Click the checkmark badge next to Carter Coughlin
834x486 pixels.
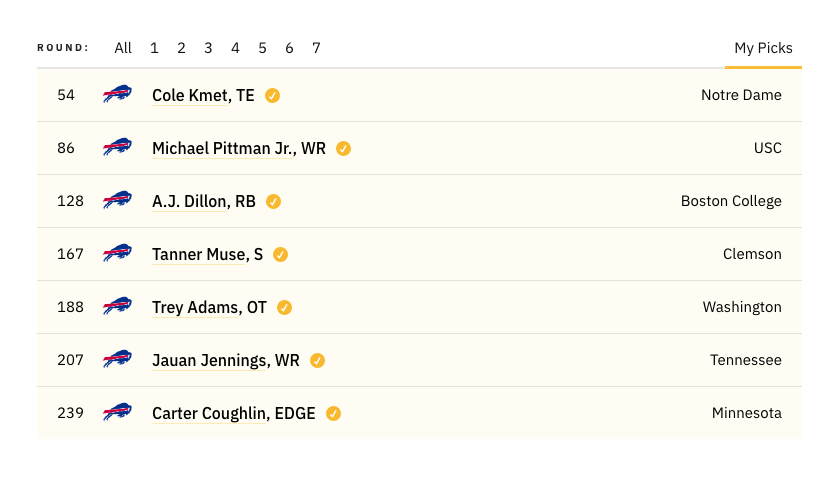click(x=333, y=414)
